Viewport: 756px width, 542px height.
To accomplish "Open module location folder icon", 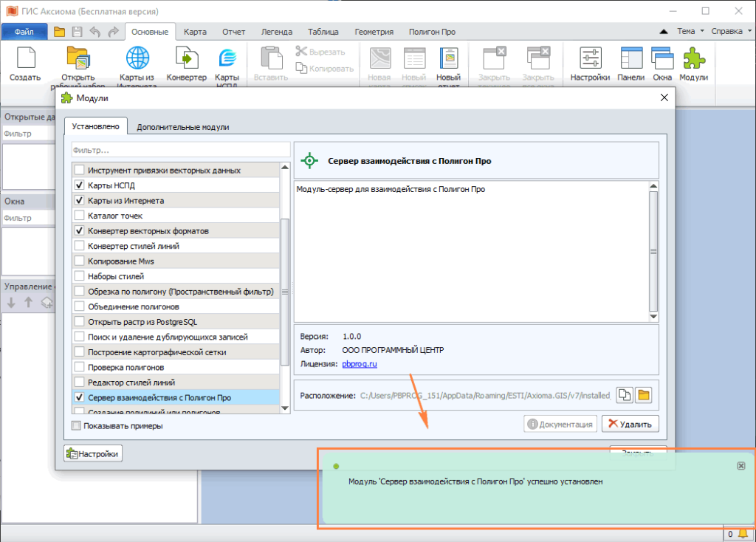I will point(643,396).
